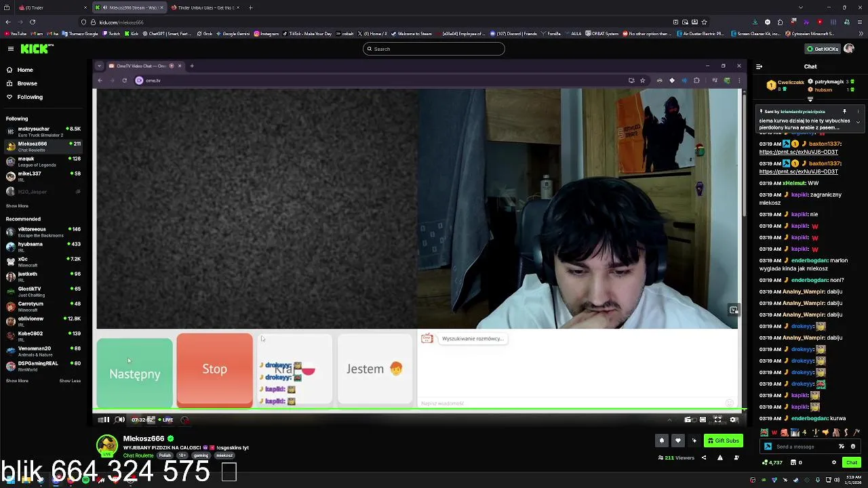Open the browser application menu
Image resolution: width=868 pixels, height=488 pixels.
[860, 22]
